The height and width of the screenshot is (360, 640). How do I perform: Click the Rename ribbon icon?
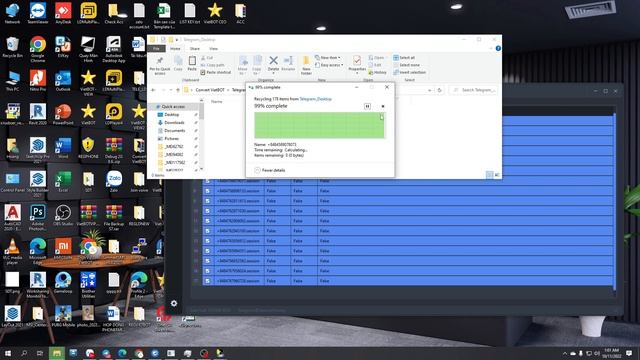[x=288, y=64]
